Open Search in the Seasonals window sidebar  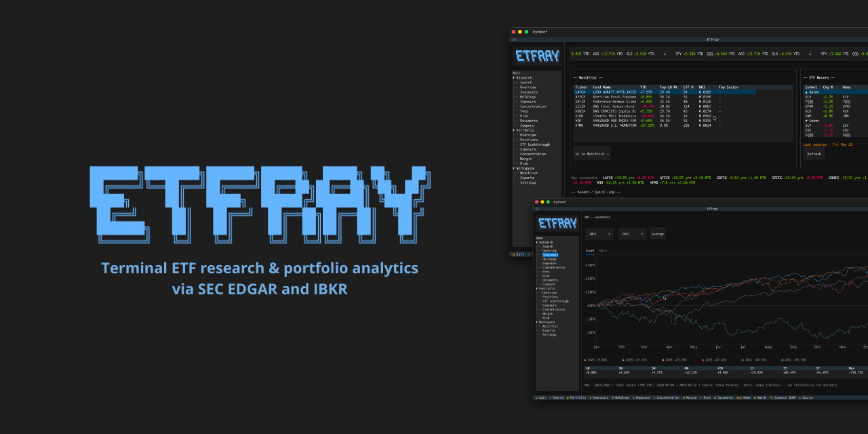548,246
